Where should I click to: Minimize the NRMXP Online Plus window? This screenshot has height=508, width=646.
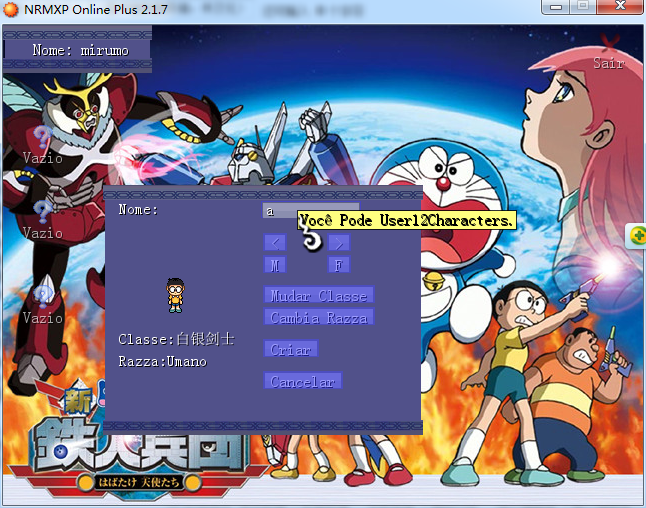pyautogui.click(x=556, y=7)
